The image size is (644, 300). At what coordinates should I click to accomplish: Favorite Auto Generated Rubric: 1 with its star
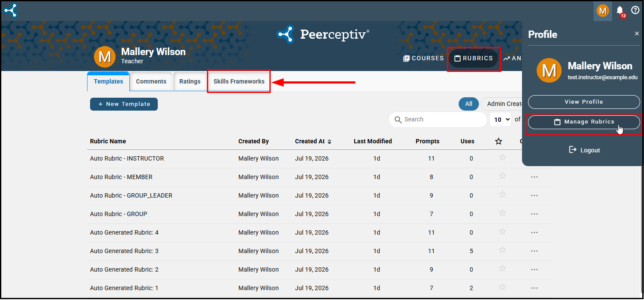[x=502, y=287]
